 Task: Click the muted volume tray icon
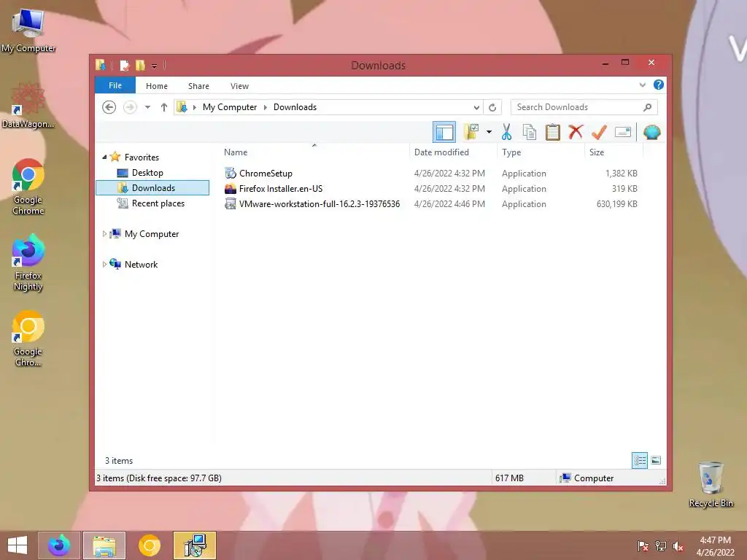[x=678, y=545]
